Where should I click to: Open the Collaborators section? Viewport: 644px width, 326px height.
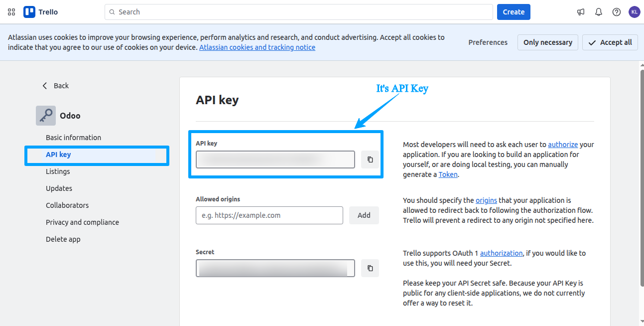(x=67, y=205)
